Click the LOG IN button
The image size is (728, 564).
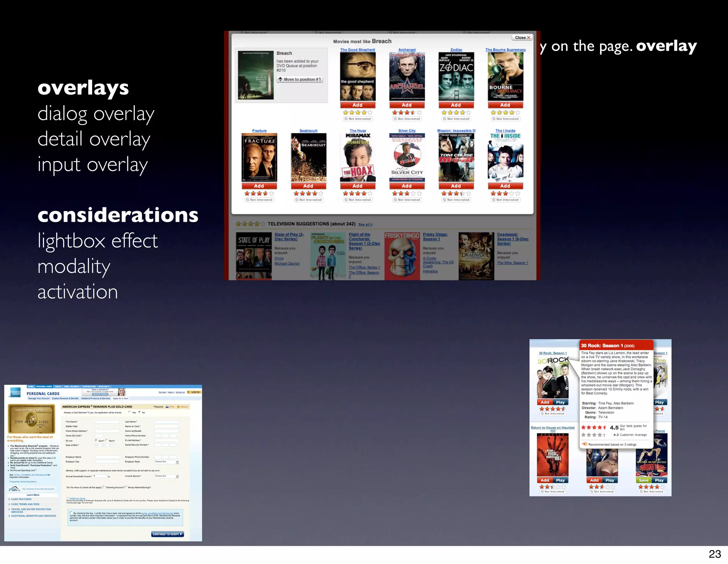click(x=194, y=392)
